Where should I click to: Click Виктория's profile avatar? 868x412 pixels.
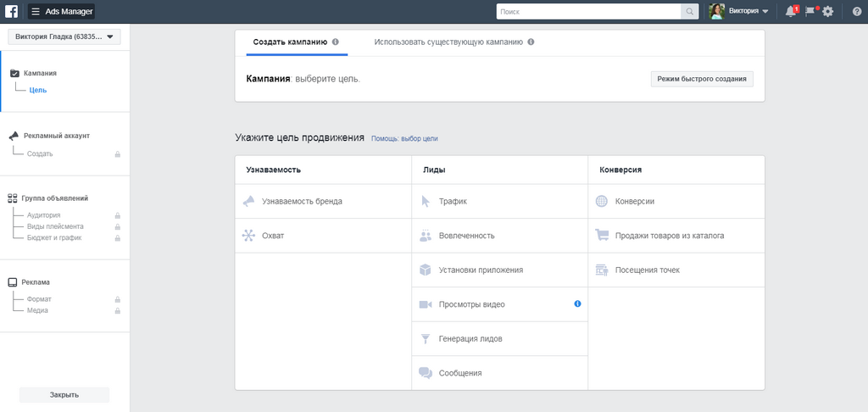(x=717, y=12)
